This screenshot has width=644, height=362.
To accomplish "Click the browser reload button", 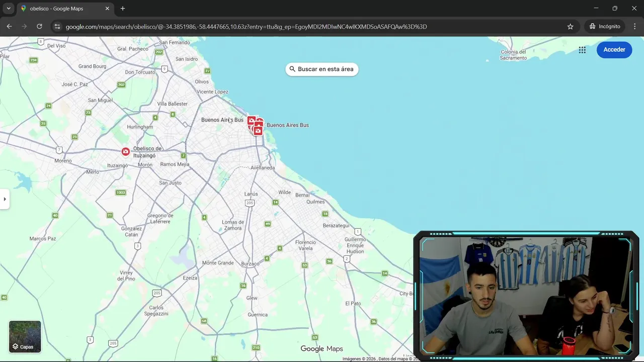I will (39, 26).
